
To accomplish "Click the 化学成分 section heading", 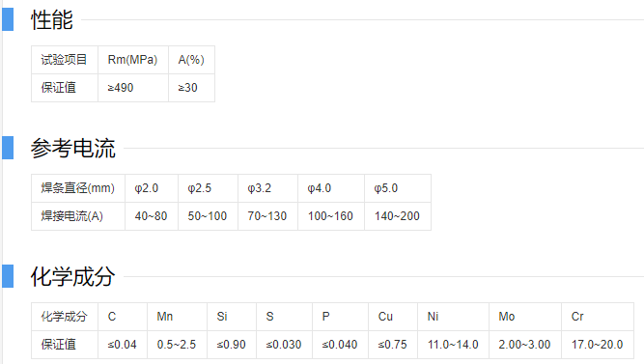I will (73, 276).
